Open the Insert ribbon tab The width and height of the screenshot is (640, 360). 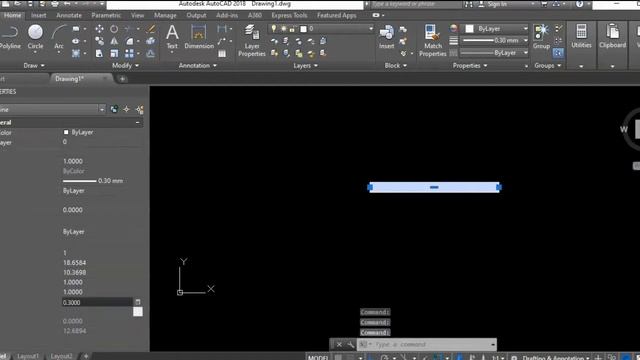tap(38, 15)
